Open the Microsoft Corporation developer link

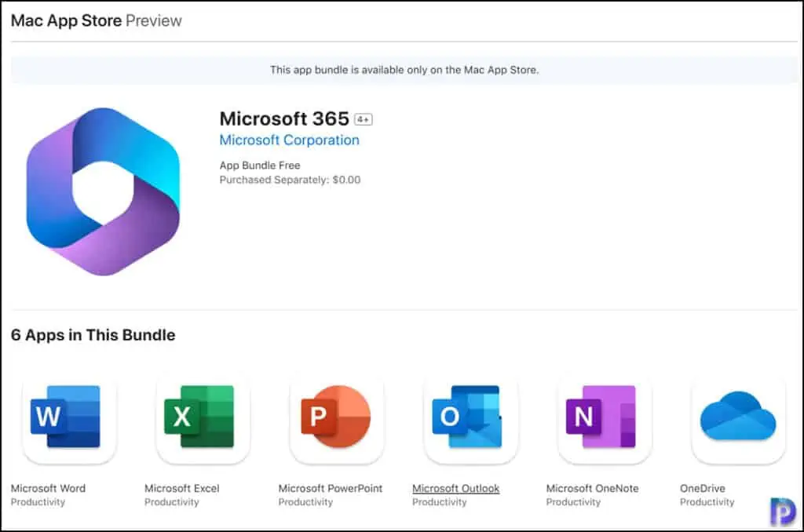289,140
